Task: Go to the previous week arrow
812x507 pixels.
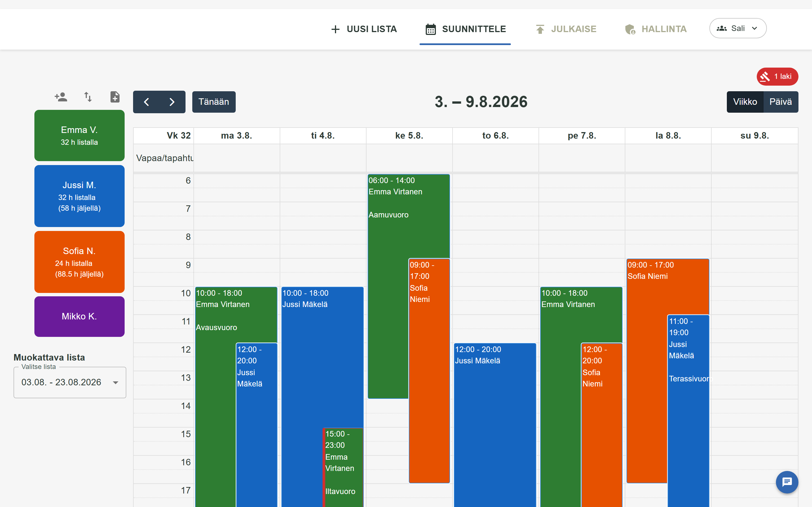Action: click(146, 102)
